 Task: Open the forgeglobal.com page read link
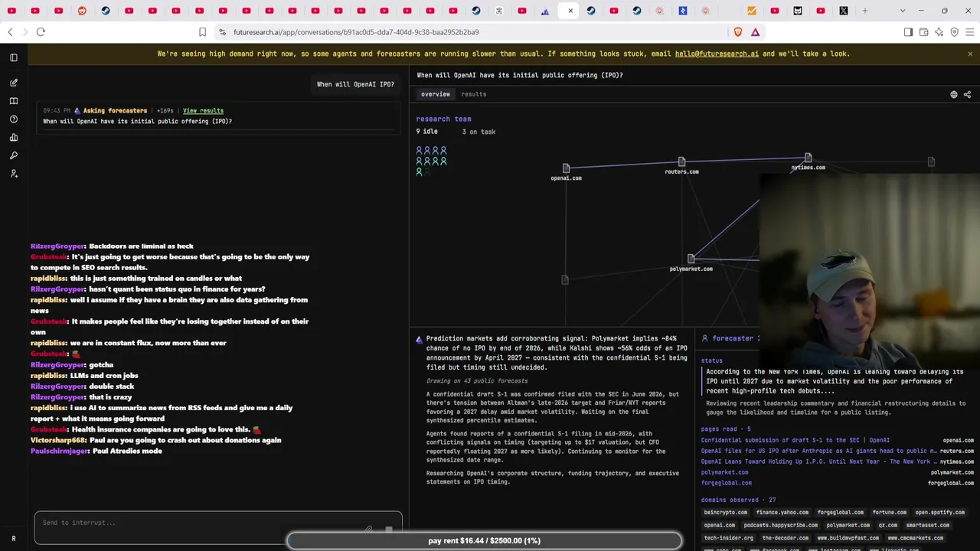(726, 483)
